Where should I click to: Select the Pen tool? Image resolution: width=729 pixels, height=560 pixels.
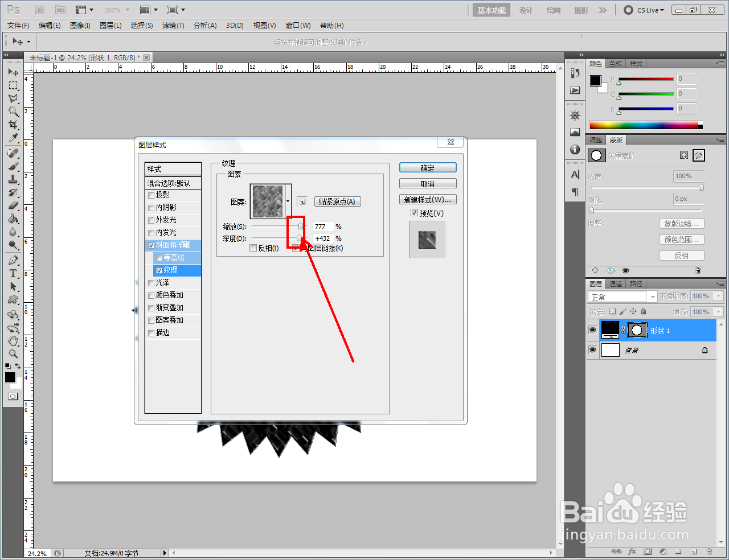pyautogui.click(x=13, y=261)
